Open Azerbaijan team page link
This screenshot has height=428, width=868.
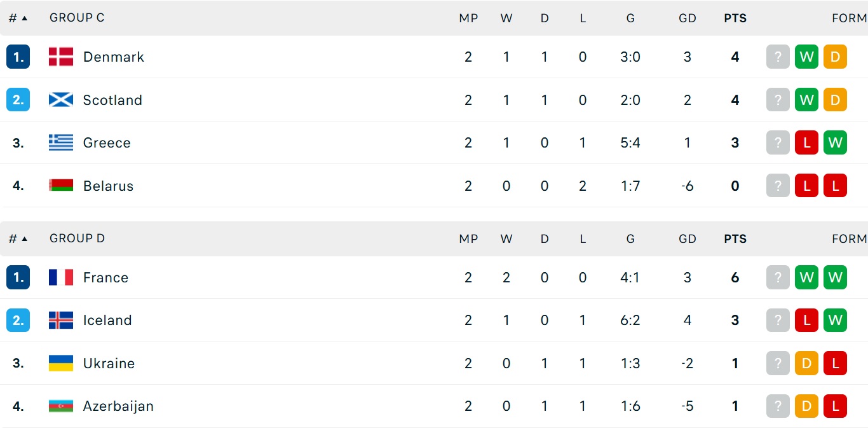[x=118, y=406]
